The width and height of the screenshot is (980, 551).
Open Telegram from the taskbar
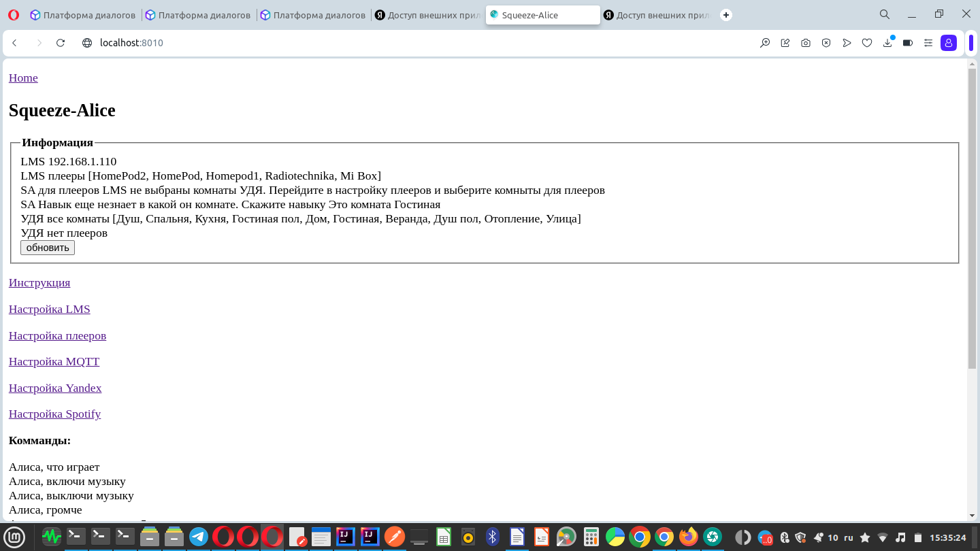[x=199, y=537]
